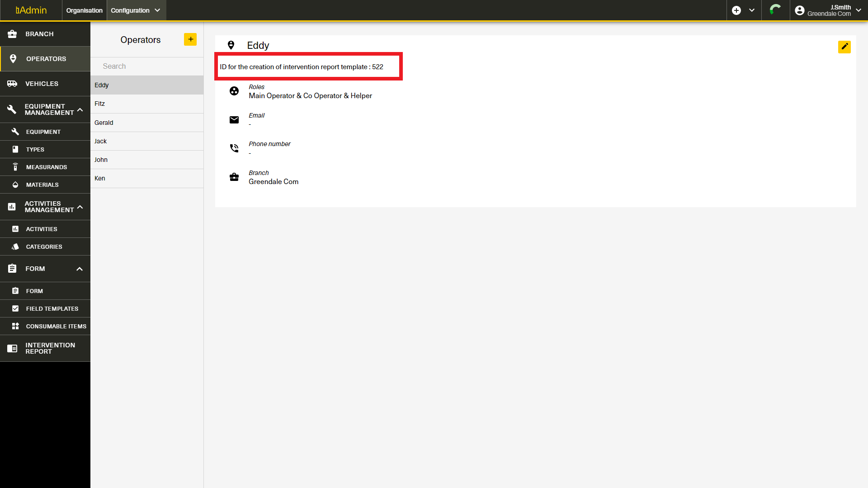Click the Materials droplet icon

15,185
